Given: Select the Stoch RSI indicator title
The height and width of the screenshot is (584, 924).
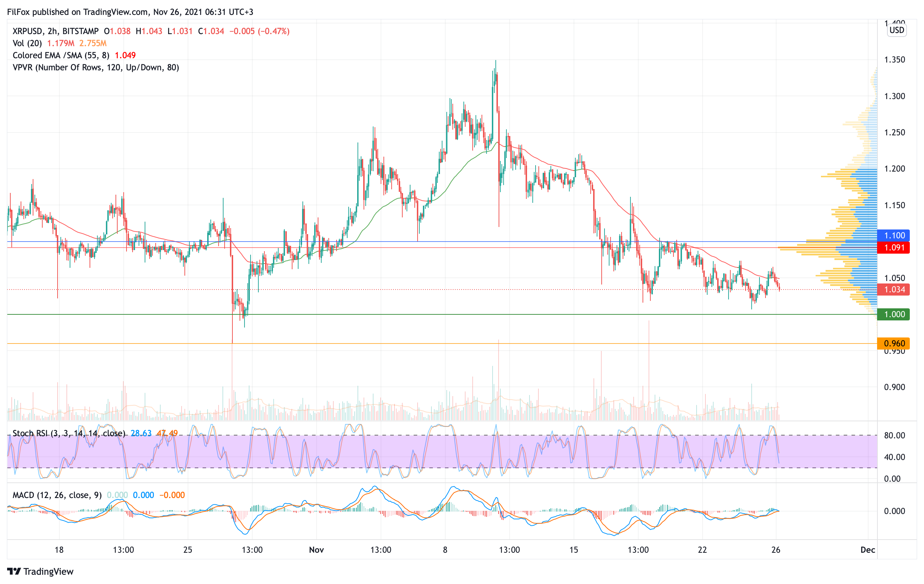Looking at the screenshot, I should pos(69,433).
